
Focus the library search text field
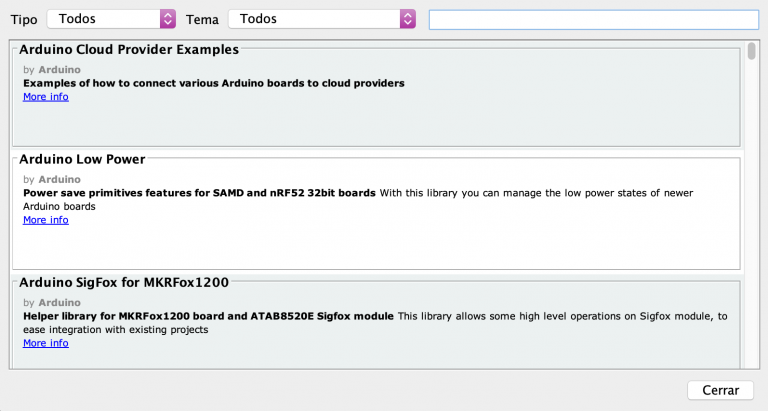[593, 19]
